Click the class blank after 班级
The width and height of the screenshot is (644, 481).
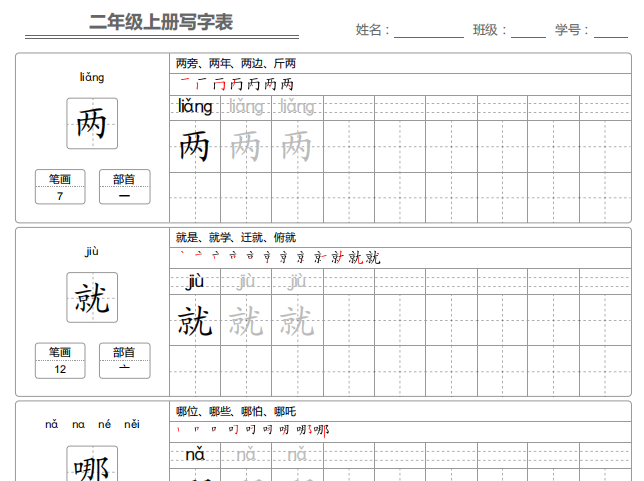(x=528, y=31)
